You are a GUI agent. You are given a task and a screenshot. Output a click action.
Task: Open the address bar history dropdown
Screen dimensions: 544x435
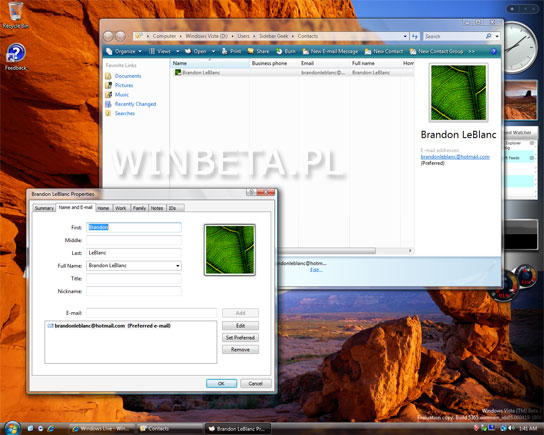pyautogui.click(x=405, y=36)
